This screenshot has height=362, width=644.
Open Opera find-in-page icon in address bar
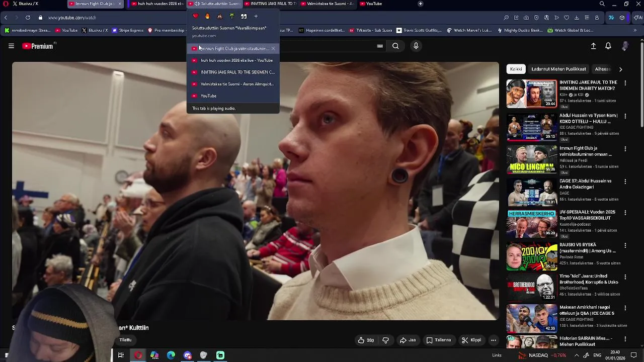pyautogui.click(x=506, y=17)
